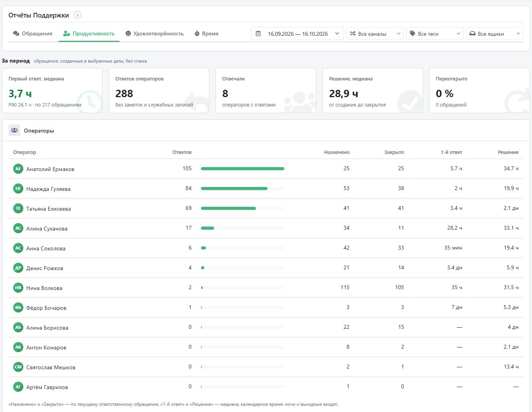
Task: Click the НГ avatar of Надежда Гуляева
Action: (18, 189)
